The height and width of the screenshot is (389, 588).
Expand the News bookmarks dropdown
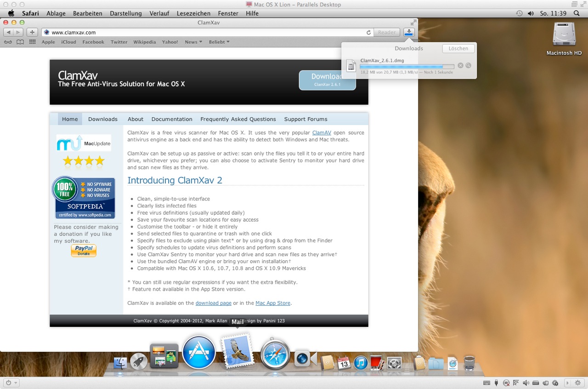(193, 42)
